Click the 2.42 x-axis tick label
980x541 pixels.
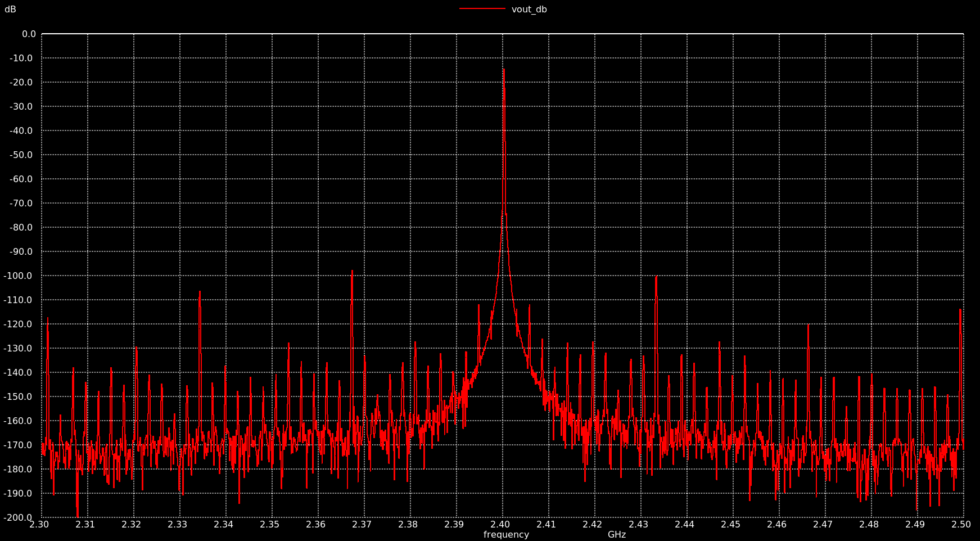[x=593, y=525]
